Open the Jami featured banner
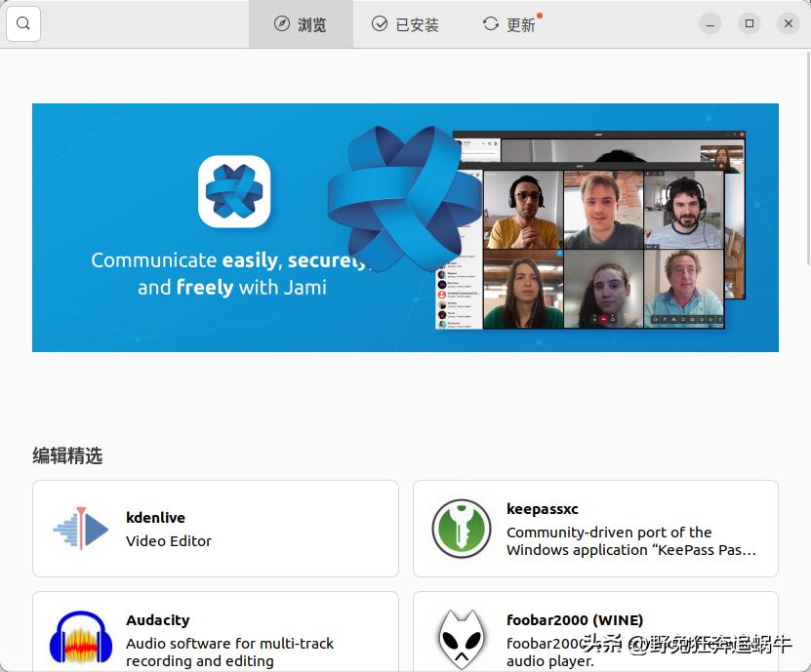 [406, 228]
